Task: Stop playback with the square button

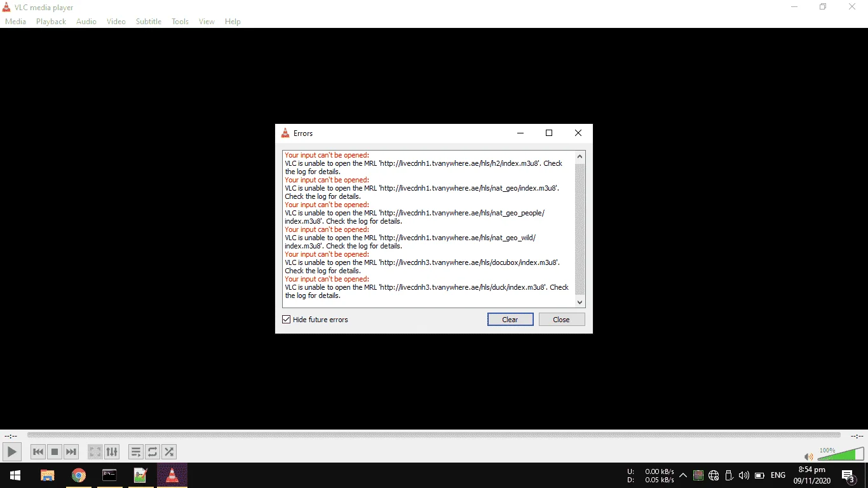Action: (55, 452)
